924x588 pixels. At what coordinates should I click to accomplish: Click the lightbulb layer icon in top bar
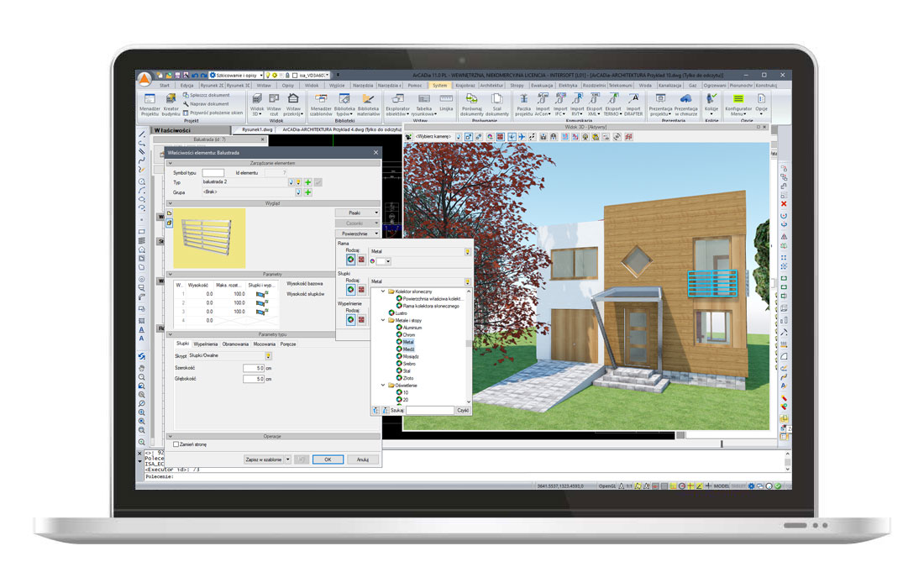[x=267, y=76]
